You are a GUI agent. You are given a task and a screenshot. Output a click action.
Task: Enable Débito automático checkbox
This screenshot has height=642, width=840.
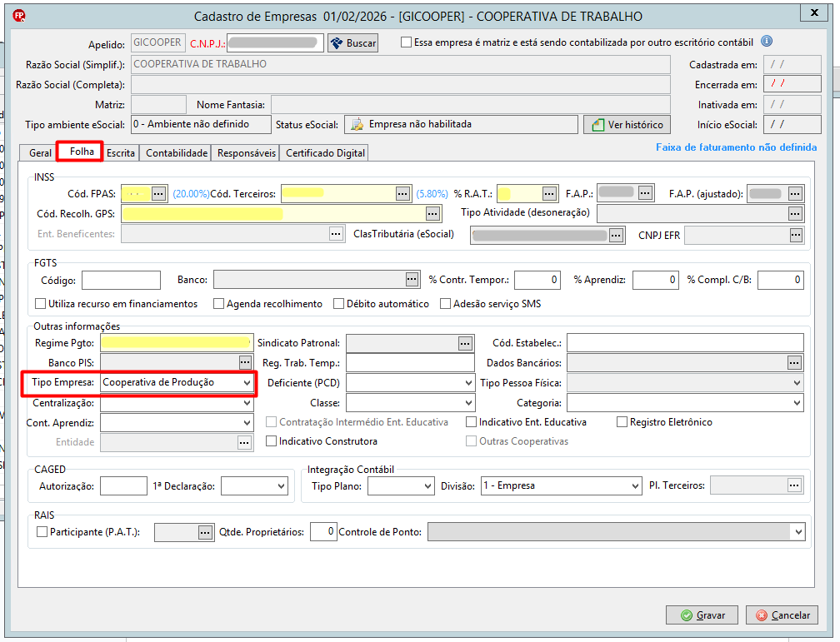coord(338,304)
